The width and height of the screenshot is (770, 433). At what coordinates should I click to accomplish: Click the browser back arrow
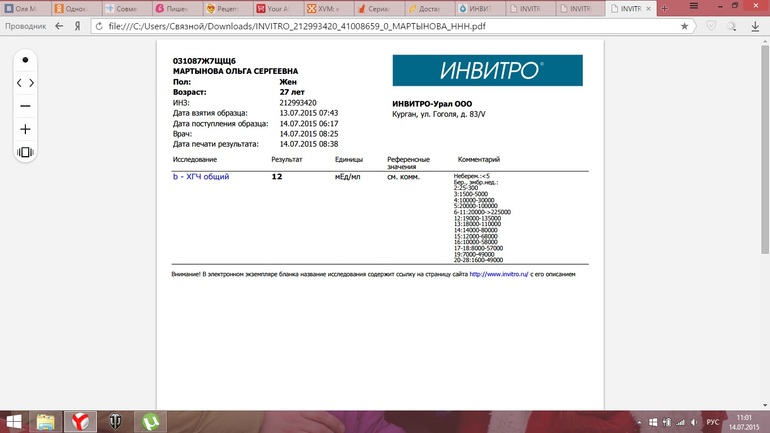(x=61, y=27)
